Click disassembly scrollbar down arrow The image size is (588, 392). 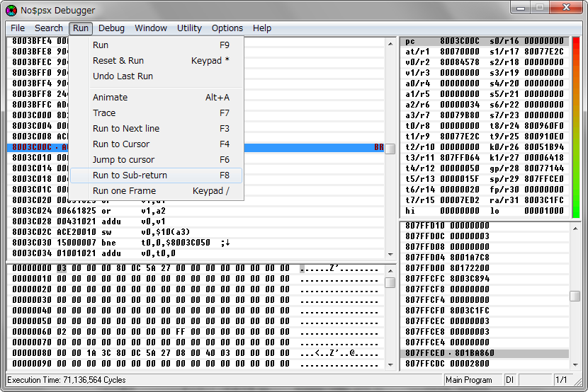(x=390, y=254)
